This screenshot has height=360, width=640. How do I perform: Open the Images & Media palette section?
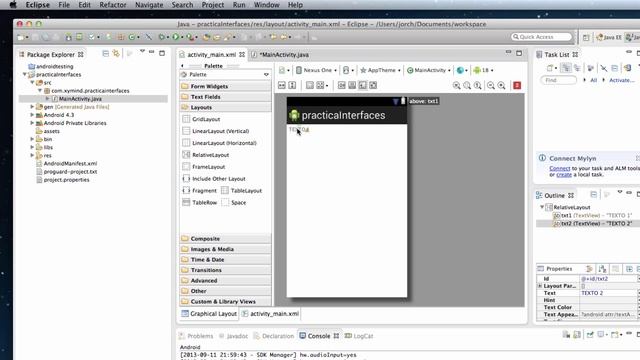click(225, 249)
